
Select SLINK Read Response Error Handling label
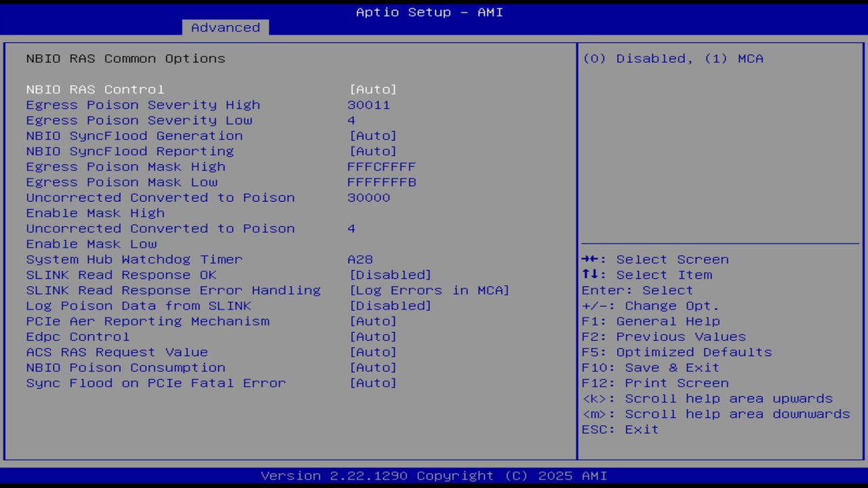point(174,291)
